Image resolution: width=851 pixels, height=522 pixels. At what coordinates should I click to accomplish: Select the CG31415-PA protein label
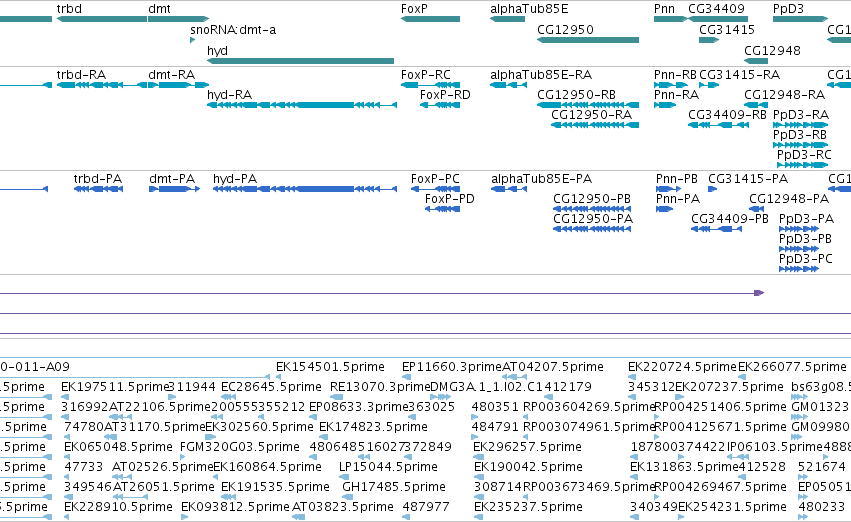748,179
